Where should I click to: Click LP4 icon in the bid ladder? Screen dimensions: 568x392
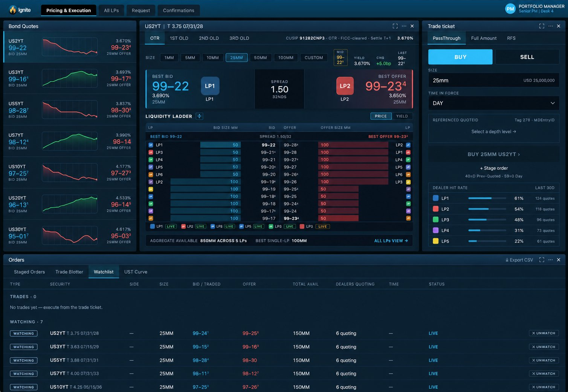(x=151, y=160)
